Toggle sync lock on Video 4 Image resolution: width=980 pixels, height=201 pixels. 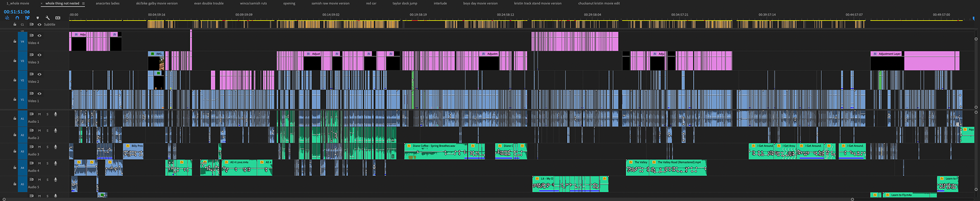tap(31, 36)
